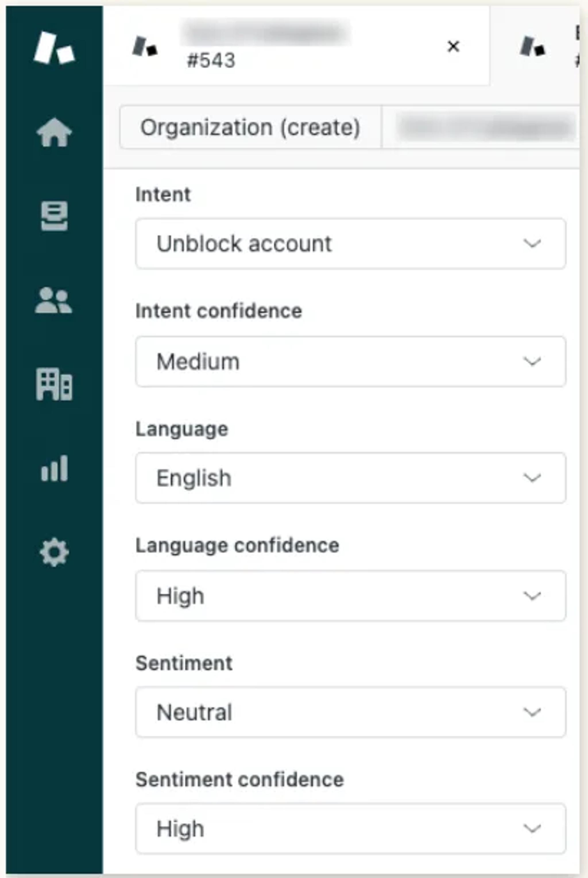Click the Intent field label

(163, 194)
